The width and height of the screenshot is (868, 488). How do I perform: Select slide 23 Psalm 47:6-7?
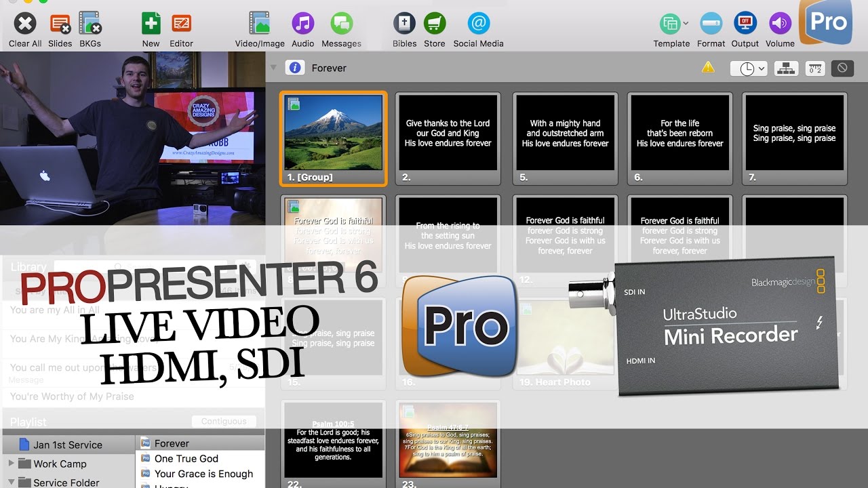(x=448, y=445)
